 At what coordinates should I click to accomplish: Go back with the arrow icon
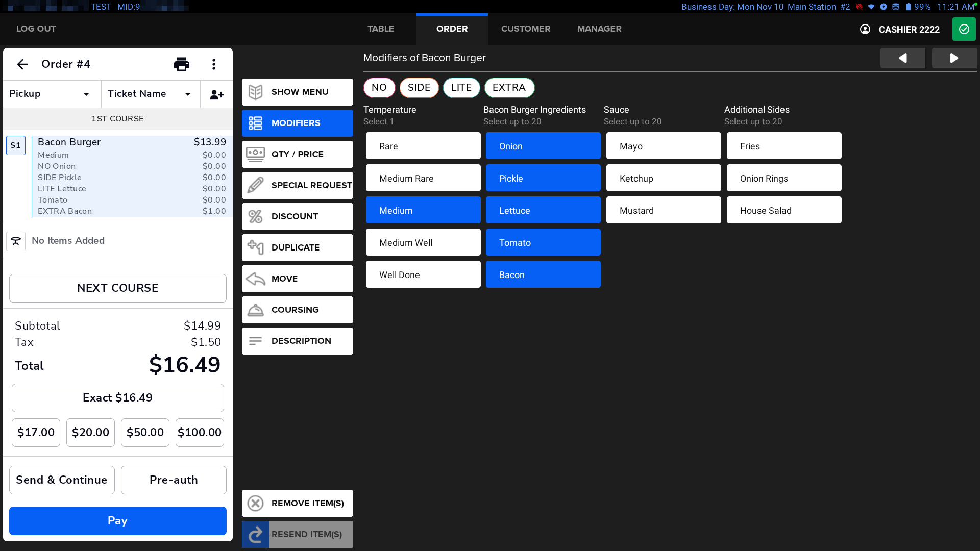pos(22,64)
